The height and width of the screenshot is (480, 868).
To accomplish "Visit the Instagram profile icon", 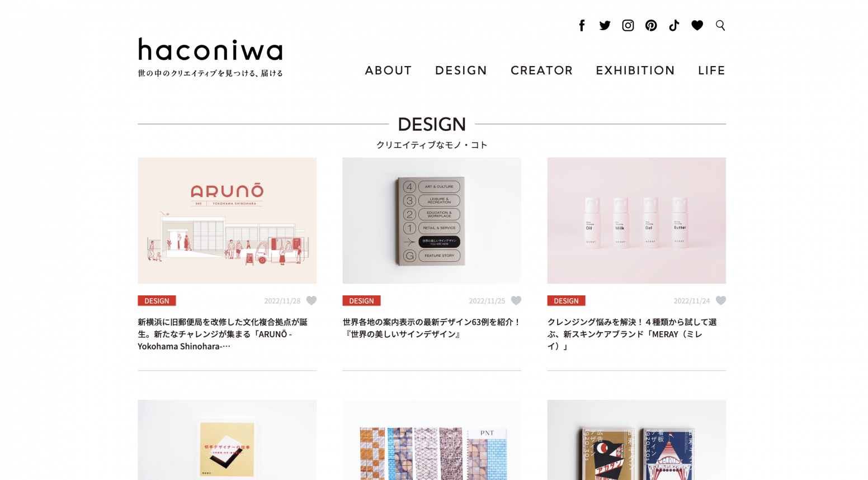I will point(628,25).
